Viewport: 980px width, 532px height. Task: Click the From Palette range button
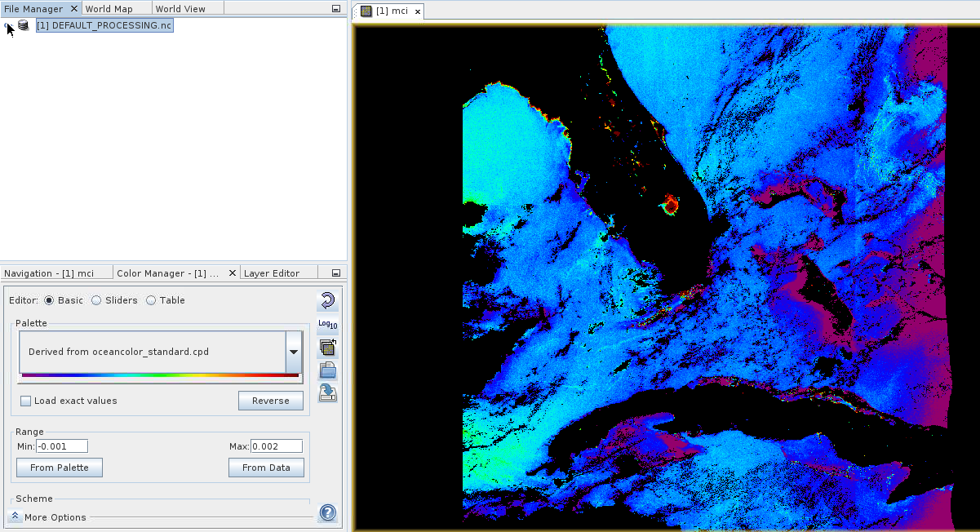tap(59, 468)
